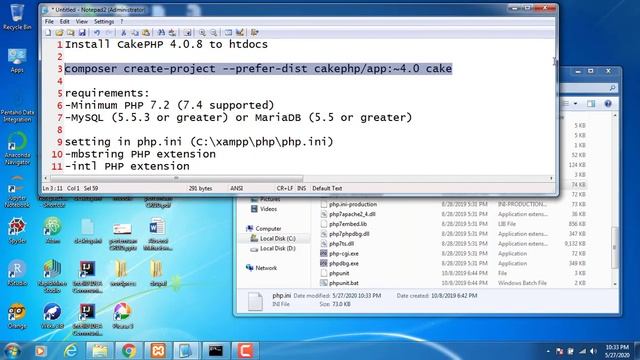
Task: Click the Exit icon at Notepad2 toolbar end
Action: 255,33
